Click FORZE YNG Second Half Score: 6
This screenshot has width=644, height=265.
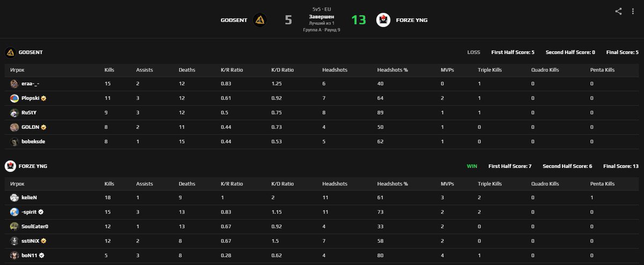pos(567,166)
